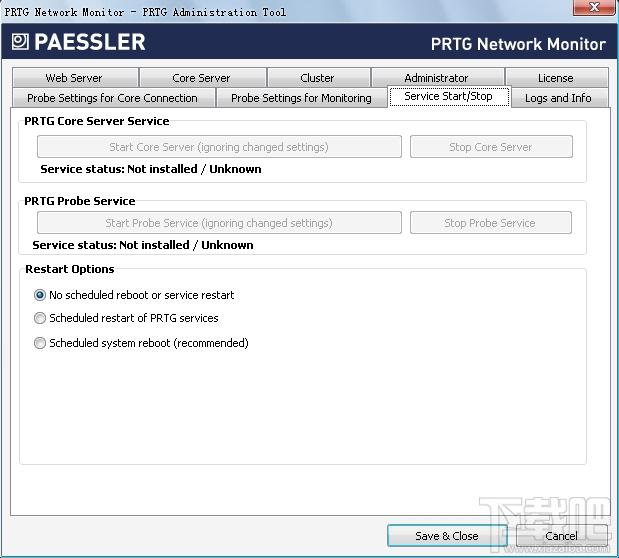Screen dimensions: 619x558
Task: Go to the License tab
Action: tap(555, 78)
